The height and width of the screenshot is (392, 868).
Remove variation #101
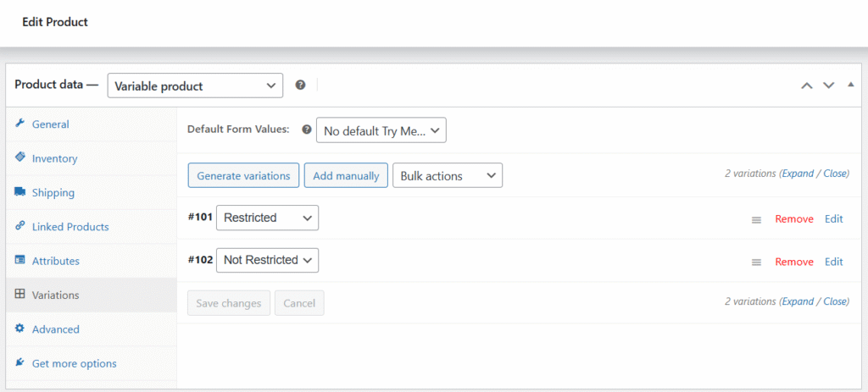click(793, 219)
